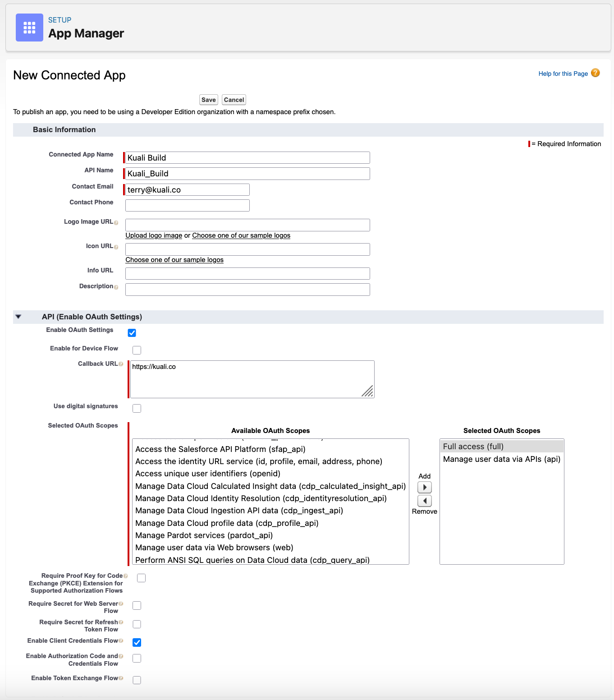The width and height of the screenshot is (614, 700).
Task: Click the Save button
Action: pos(208,99)
